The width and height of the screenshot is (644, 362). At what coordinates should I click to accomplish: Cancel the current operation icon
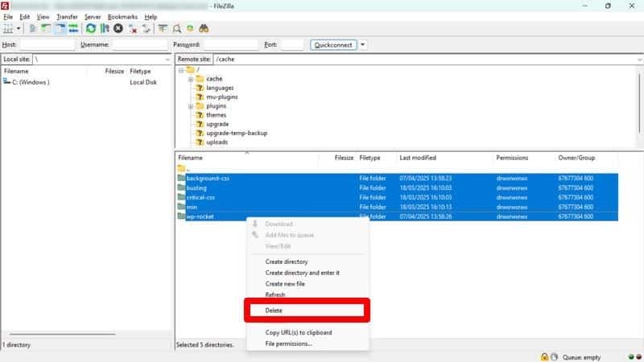coord(118,29)
